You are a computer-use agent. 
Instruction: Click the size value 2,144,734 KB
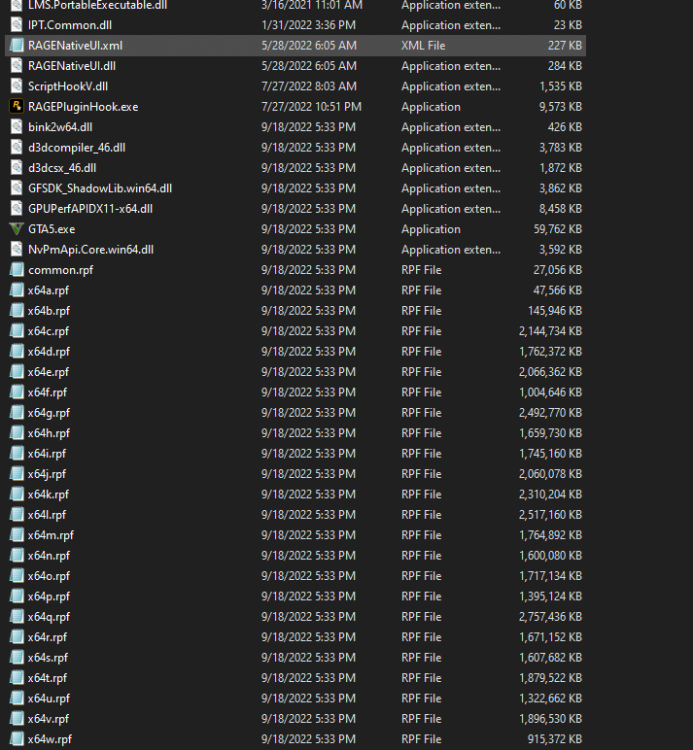pos(550,331)
